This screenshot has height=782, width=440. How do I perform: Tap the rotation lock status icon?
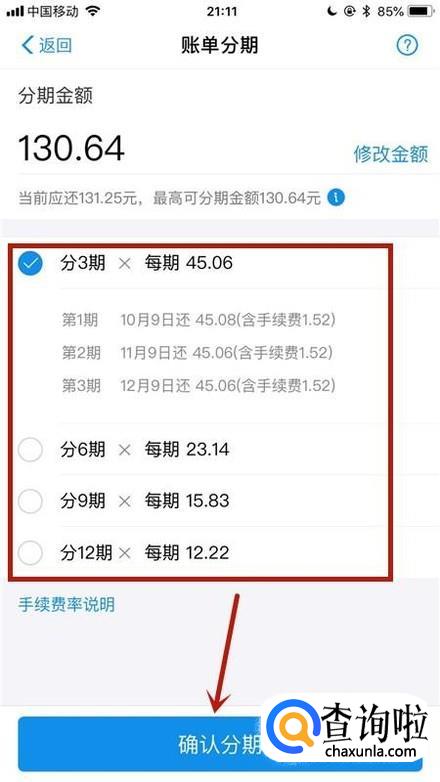349,11
